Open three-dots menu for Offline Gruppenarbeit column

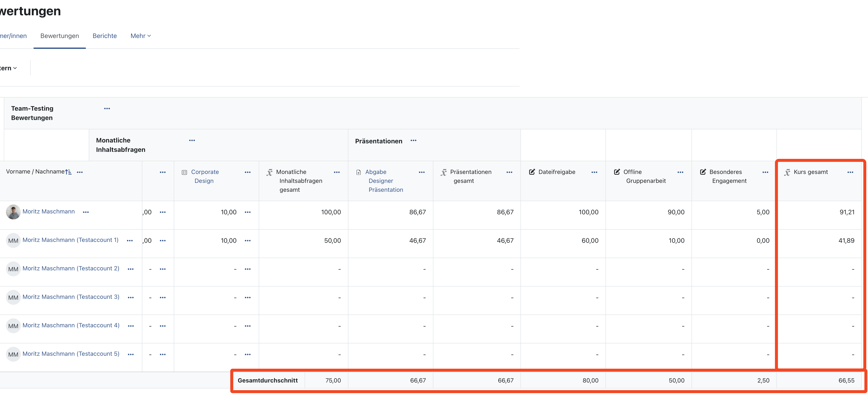click(680, 172)
